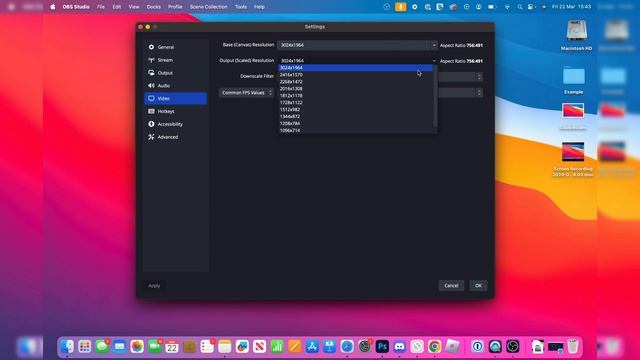Image resolution: width=640 pixels, height=360 pixels.
Task: Click the date and time in menu bar
Action: 571,7
